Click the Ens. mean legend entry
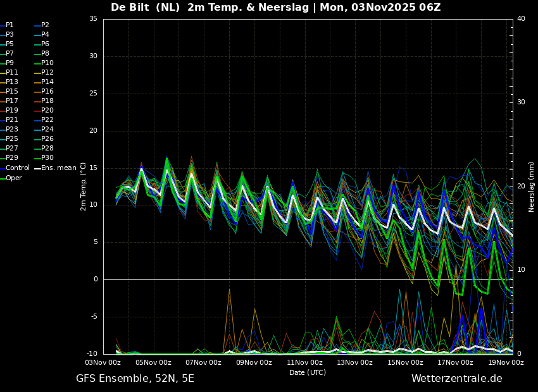 tap(59, 168)
